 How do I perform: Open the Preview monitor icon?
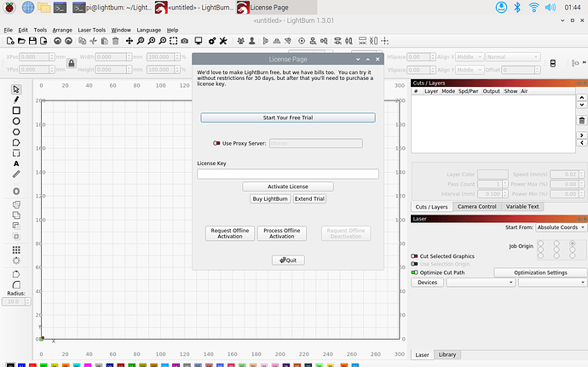199,41
